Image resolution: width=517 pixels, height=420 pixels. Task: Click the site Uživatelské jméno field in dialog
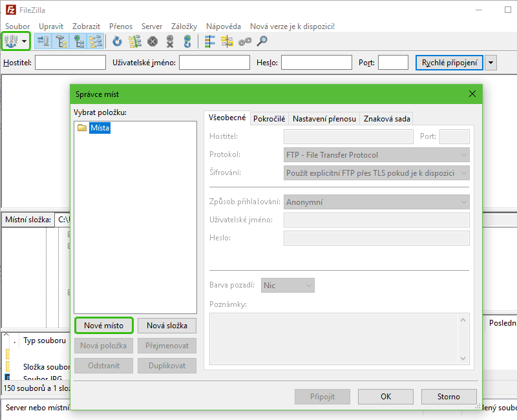click(x=376, y=220)
